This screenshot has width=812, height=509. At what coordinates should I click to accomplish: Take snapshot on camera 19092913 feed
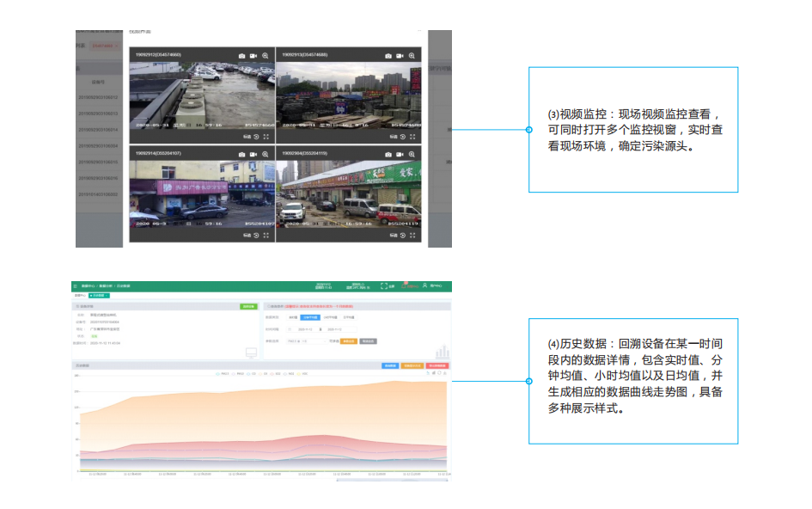click(388, 56)
